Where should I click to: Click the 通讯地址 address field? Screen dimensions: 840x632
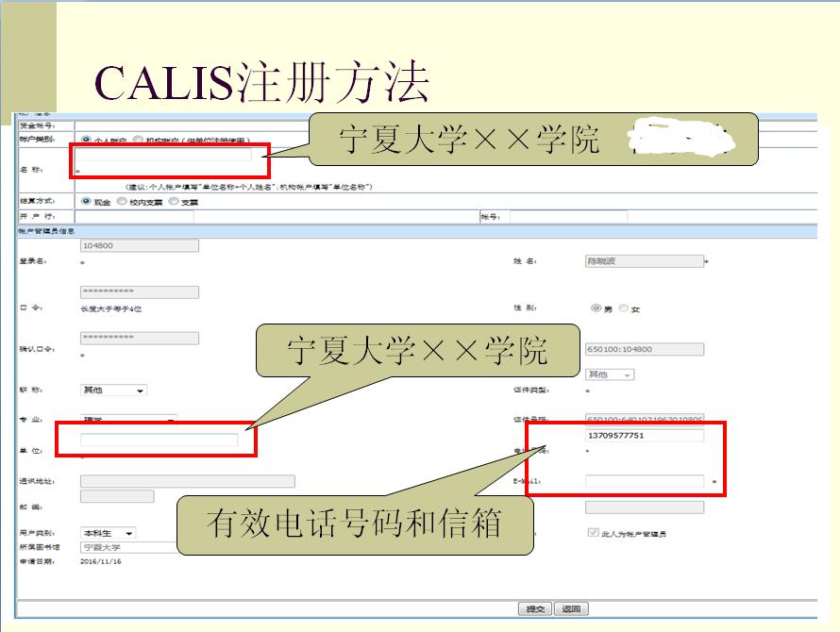(188, 481)
